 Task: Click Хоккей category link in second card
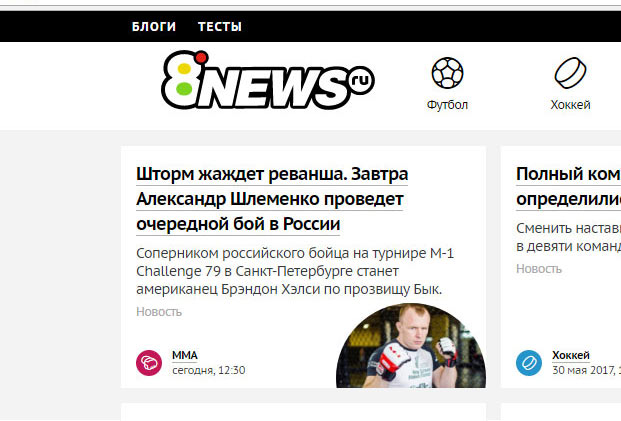click(571, 355)
